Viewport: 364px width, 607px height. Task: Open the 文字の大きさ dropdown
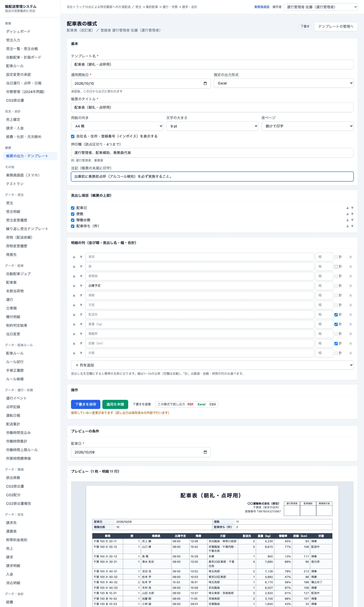212,126
